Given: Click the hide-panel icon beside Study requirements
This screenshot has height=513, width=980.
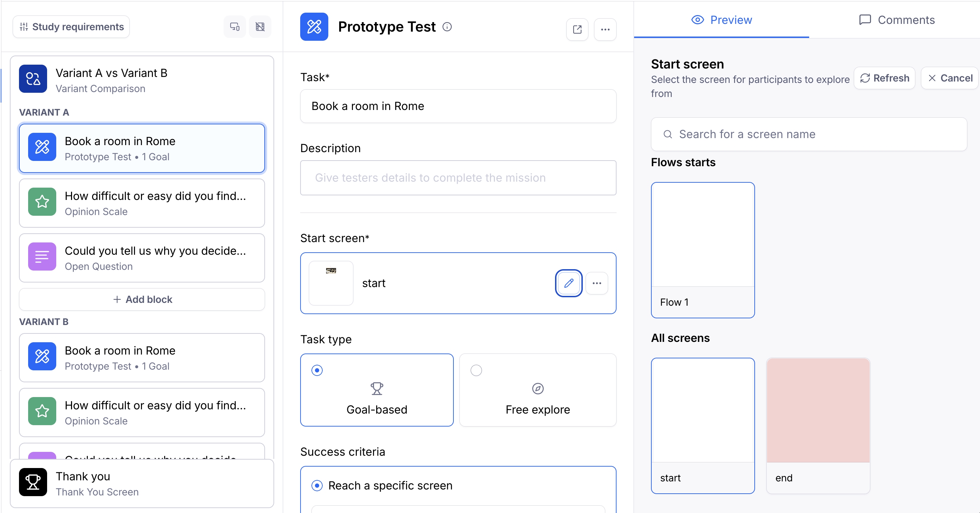Looking at the screenshot, I should [260, 27].
